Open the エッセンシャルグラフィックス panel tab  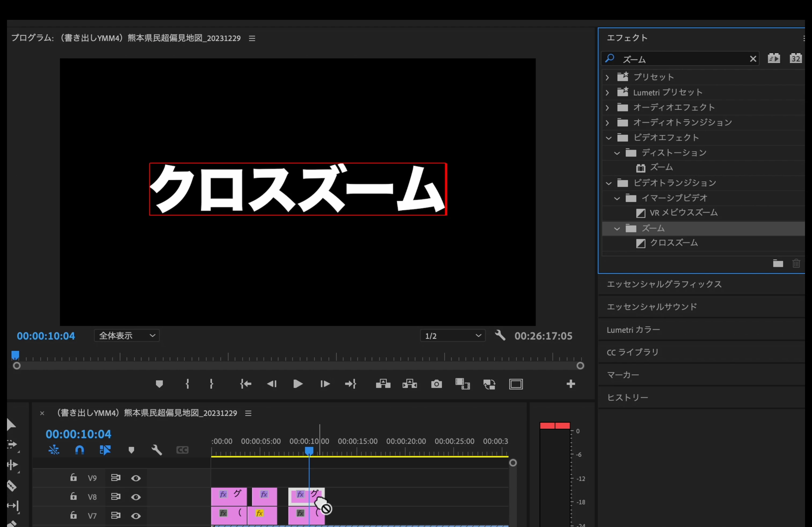pos(664,284)
